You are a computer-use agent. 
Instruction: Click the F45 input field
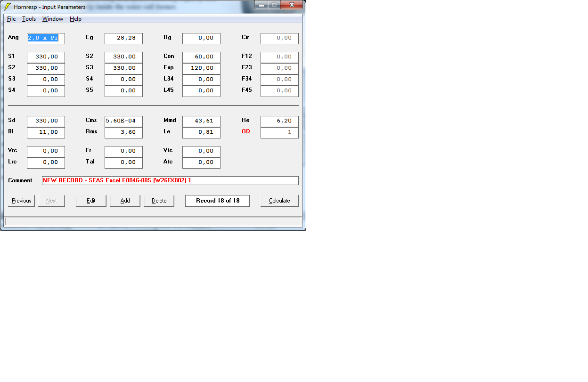point(279,91)
